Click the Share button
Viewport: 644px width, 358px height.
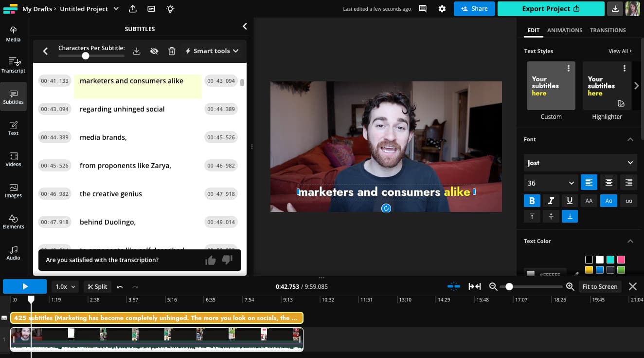point(474,9)
